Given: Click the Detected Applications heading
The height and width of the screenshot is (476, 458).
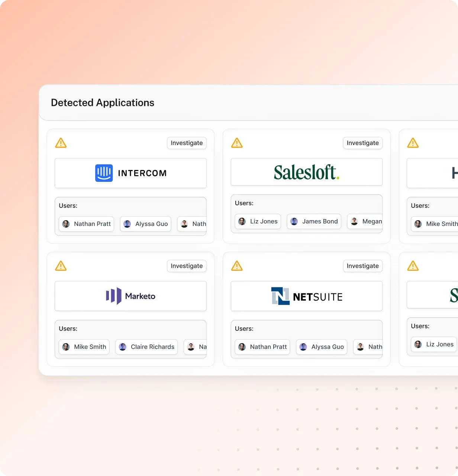Looking at the screenshot, I should click(x=103, y=103).
